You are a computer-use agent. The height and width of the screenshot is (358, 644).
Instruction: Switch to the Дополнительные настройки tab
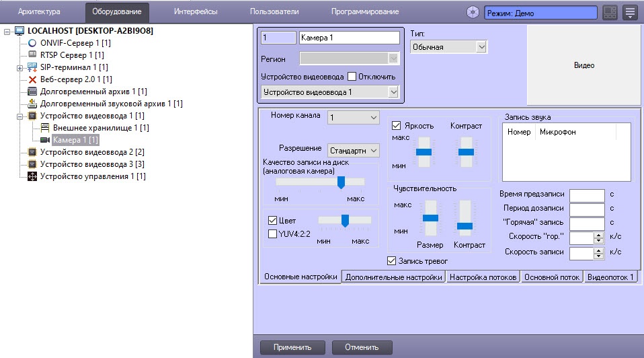[394, 277]
